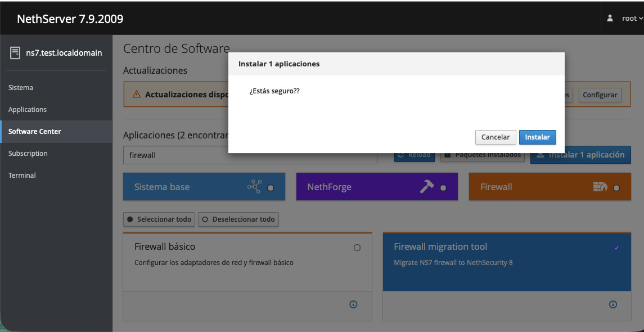Click the ns7.test.localdomain server icon
Viewport: 644px width, 332px height.
[15, 53]
